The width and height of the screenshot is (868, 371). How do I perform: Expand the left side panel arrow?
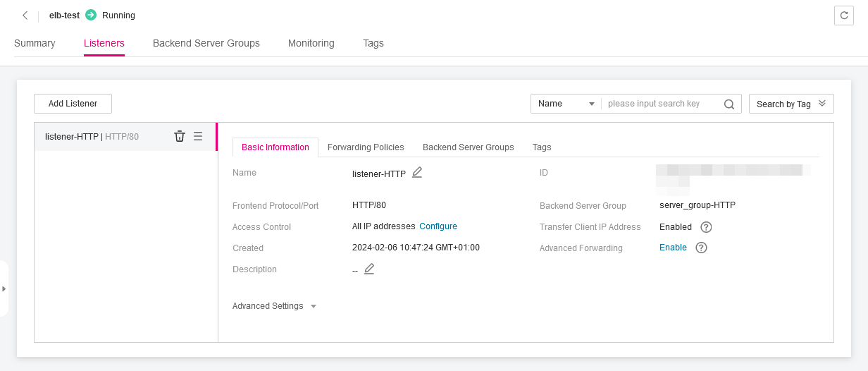pos(4,288)
